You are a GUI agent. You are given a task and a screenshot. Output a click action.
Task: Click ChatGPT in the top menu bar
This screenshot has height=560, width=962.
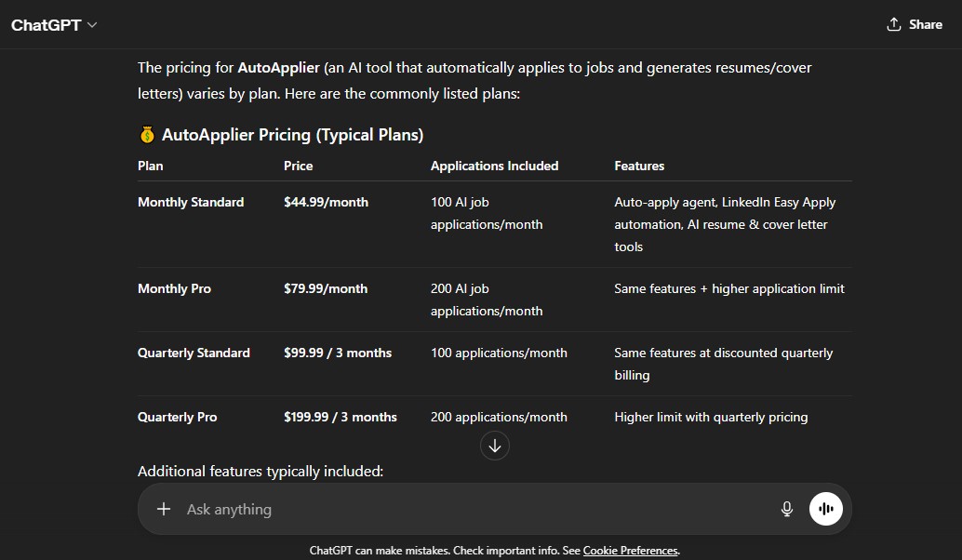coord(45,25)
